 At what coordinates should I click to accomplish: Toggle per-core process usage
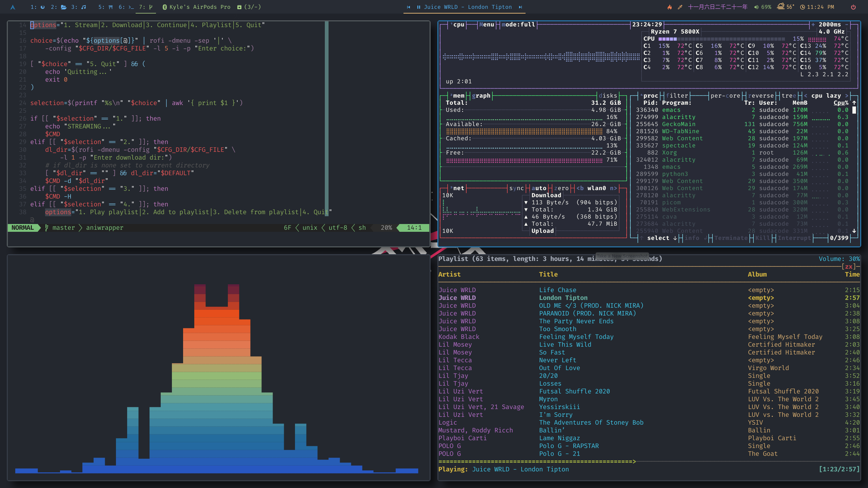point(725,96)
